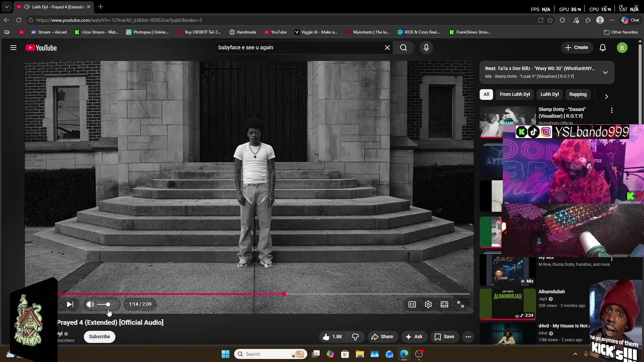Open File Explorer from the taskbar
This screenshot has height=362, width=644.
[x=360, y=354]
